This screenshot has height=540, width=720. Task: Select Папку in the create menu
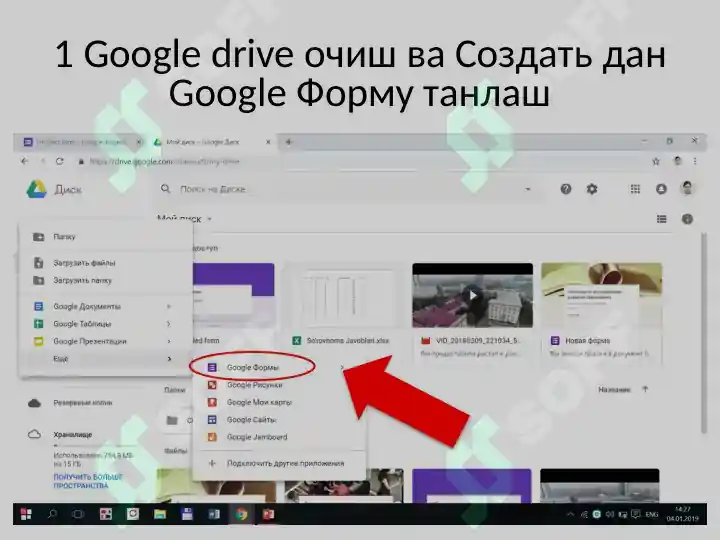point(106,237)
